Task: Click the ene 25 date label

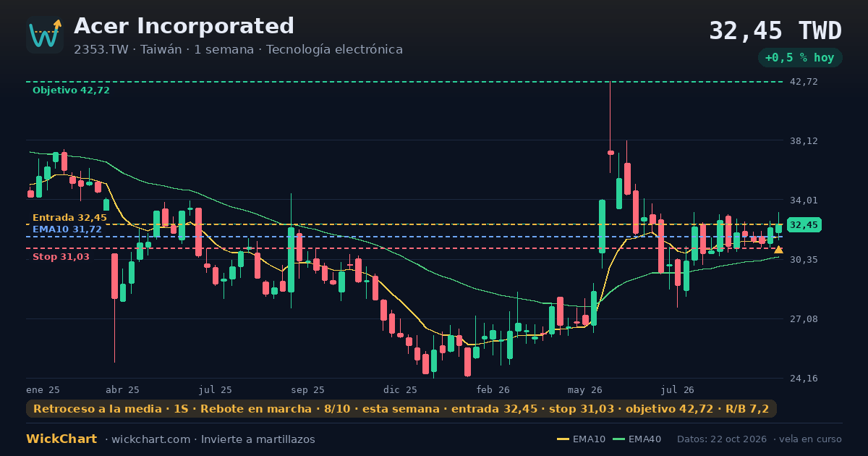Action: (x=43, y=390)
